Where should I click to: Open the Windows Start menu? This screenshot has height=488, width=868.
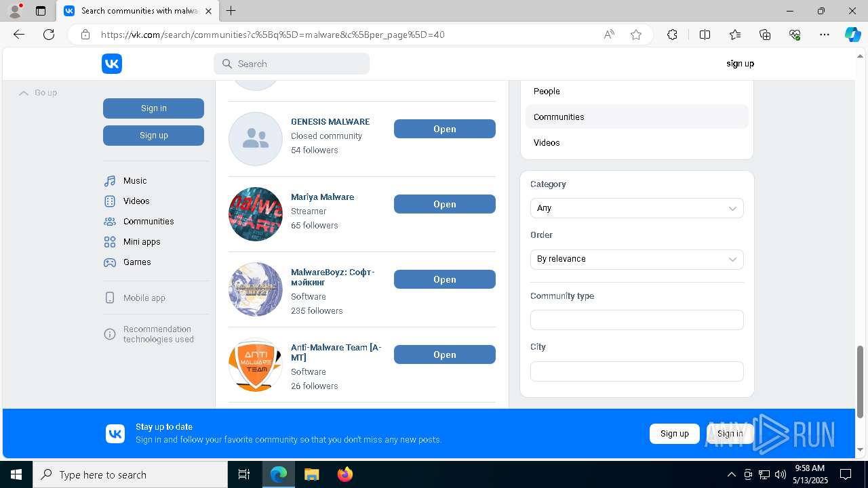[16, 474]
